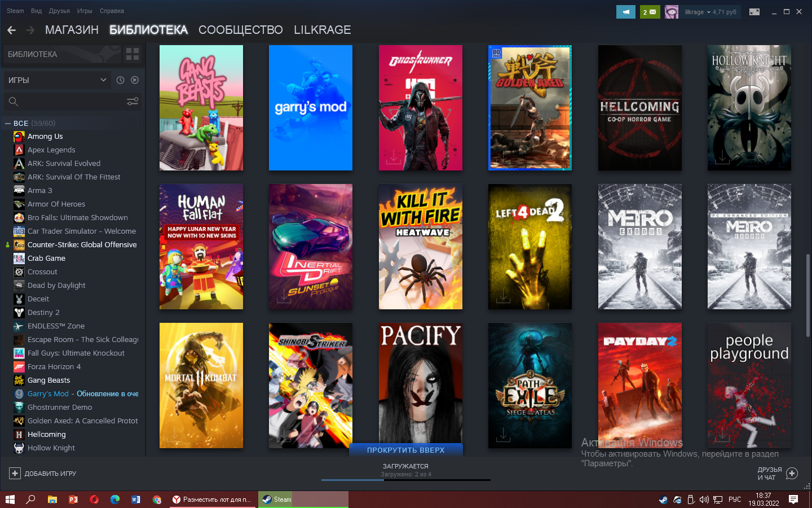Open advanced filter options icon
Viewport: 812px width, 508px height.
click(133, 102)
